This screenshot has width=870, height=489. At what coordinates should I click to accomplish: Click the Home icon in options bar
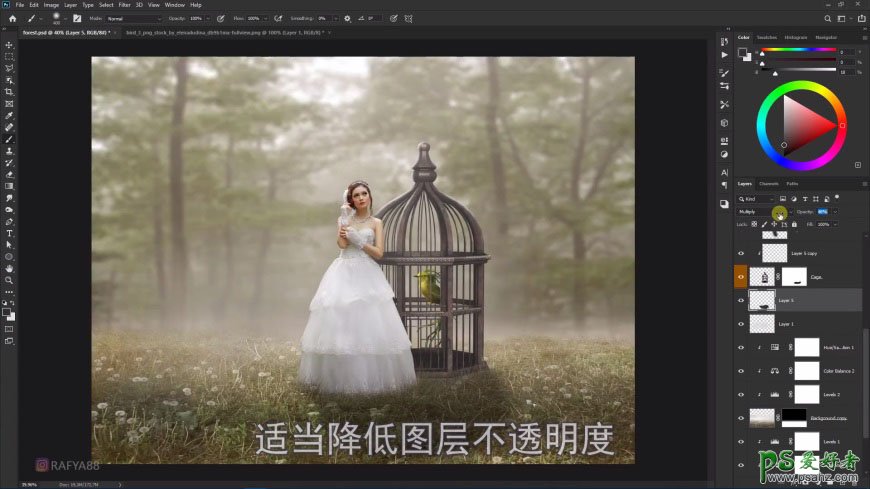pos(12,18)
